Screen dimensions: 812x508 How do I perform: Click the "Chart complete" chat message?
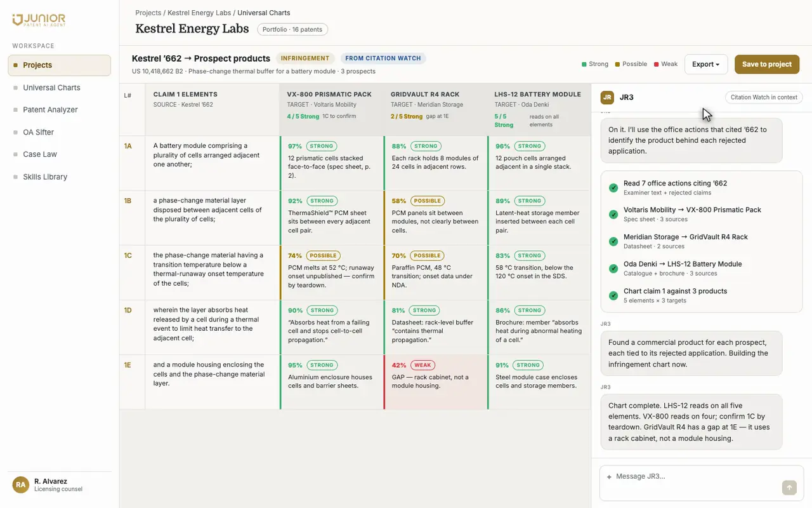pyautogui.click(x=691, y=422)
